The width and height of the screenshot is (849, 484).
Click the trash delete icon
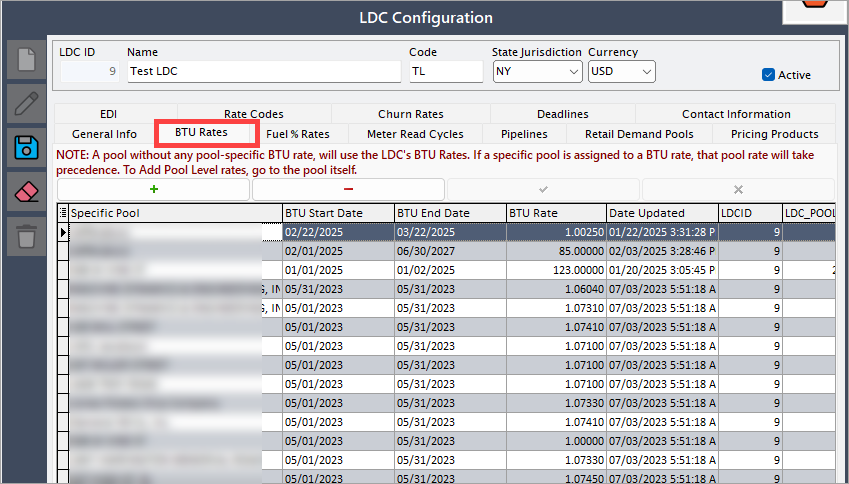click(26, 237)
